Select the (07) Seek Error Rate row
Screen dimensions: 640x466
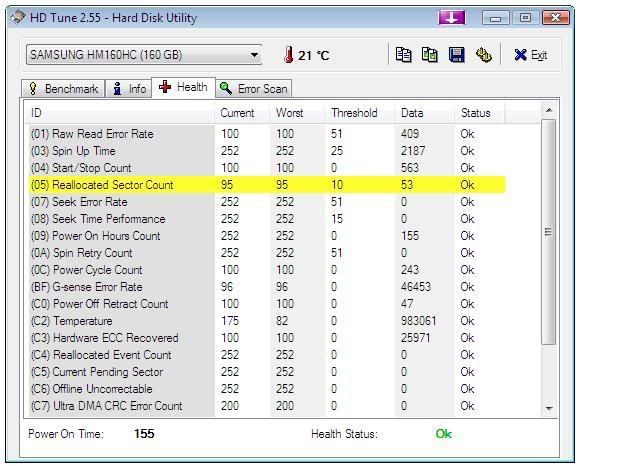[x=265, y=202]
